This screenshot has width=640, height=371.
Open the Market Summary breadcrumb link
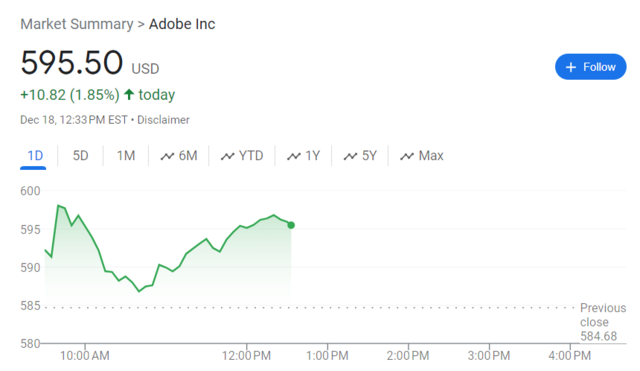click(x=77, y=24)
